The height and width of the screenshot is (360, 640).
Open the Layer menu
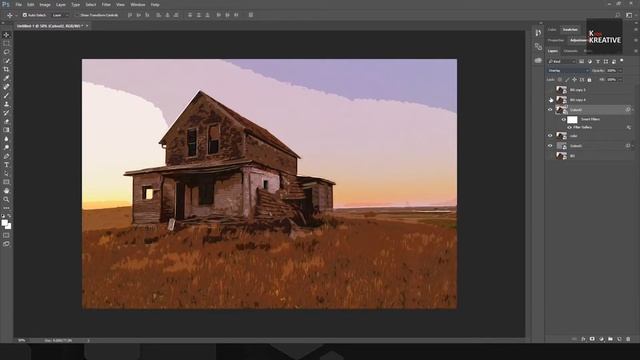(x=61, y=4)
